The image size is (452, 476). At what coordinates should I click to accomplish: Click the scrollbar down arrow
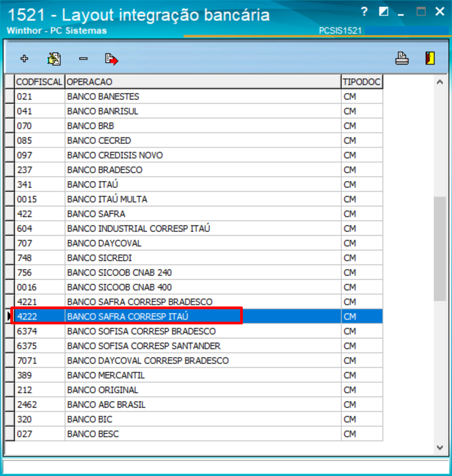pyautogui.click(x=440, y=447)
